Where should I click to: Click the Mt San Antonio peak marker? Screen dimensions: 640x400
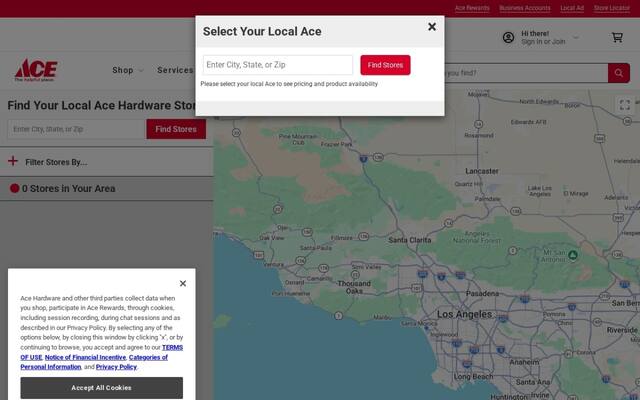point(573,256)
